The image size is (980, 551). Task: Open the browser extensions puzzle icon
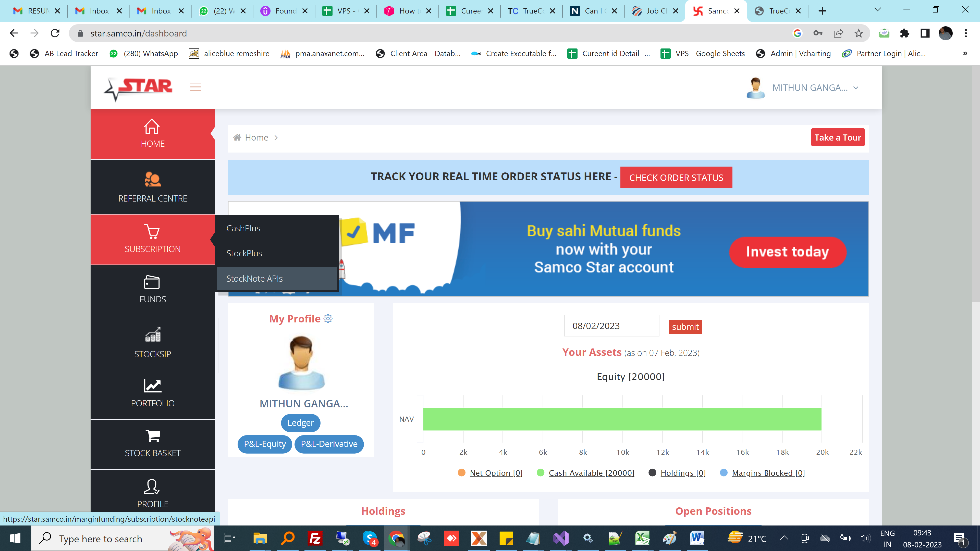(905, 33)
